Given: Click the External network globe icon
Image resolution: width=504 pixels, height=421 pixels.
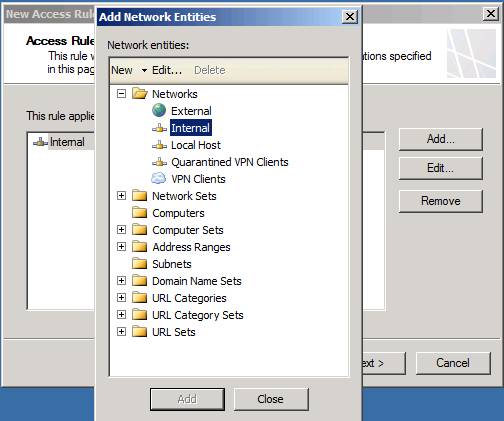Looking at the screenshot, I should pos(159,110).
